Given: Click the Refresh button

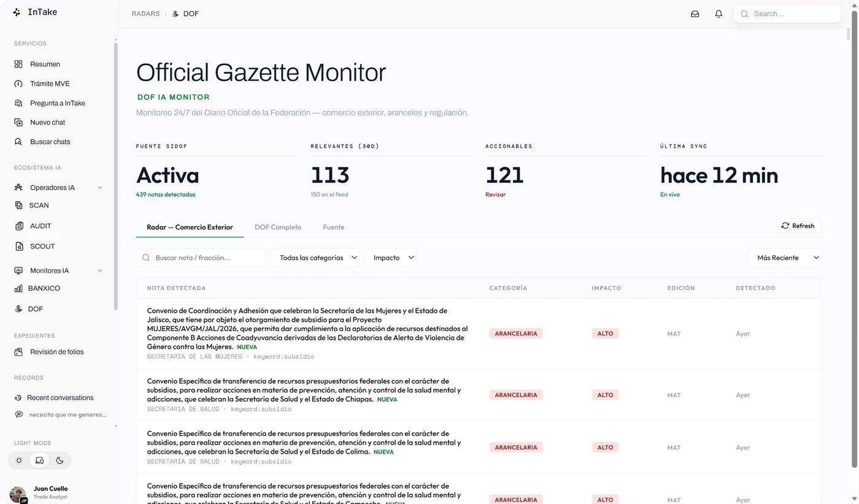Looking at the screenshot, I should pyautogui.click(x=798, y=226).
